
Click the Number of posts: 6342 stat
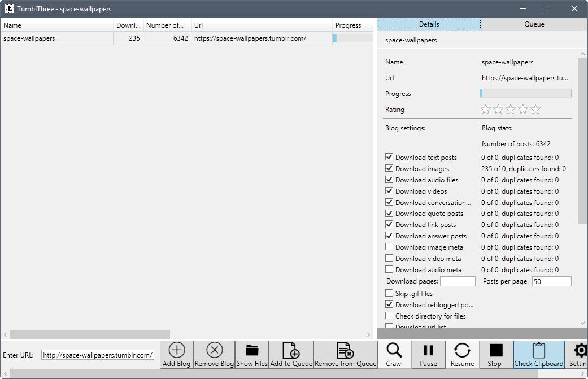[x=516, y=144]
